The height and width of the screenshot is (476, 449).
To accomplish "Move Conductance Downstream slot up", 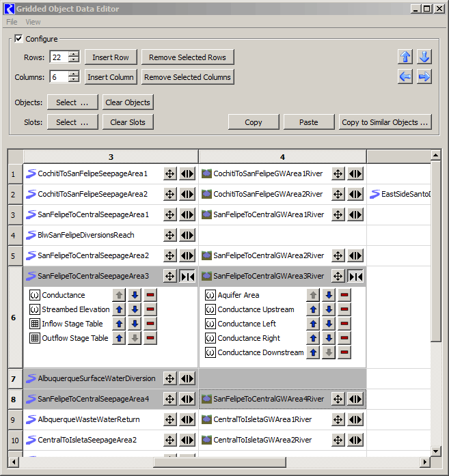I will click(x=313, y=352).
